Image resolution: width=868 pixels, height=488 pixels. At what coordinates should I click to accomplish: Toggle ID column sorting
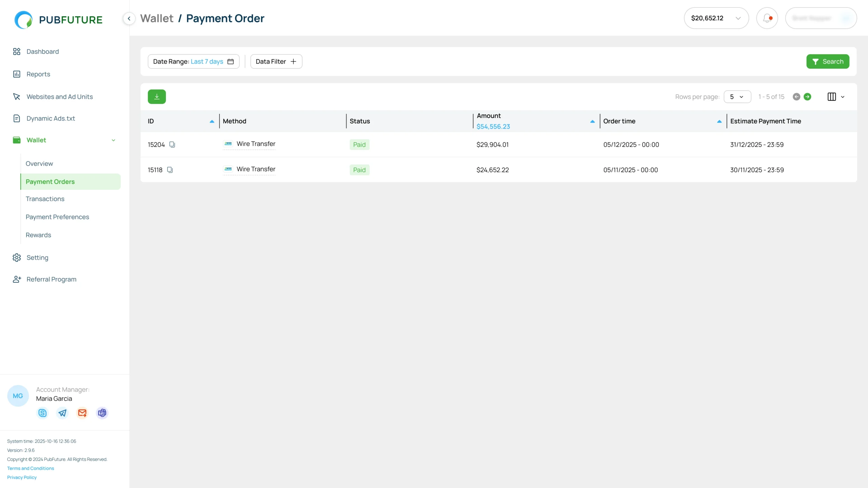click(212, 121)
